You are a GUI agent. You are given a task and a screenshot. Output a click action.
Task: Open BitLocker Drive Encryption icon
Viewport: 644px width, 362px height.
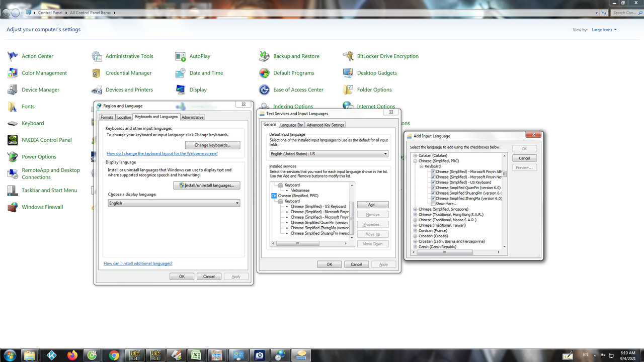(348, 56)
